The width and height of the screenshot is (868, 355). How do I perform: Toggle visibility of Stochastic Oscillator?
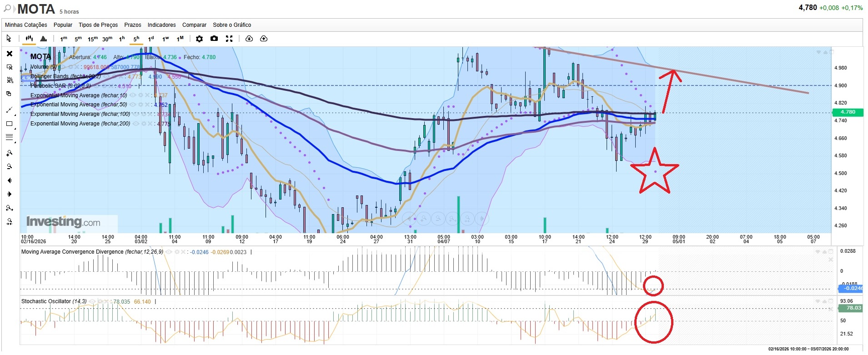point(93,301)
